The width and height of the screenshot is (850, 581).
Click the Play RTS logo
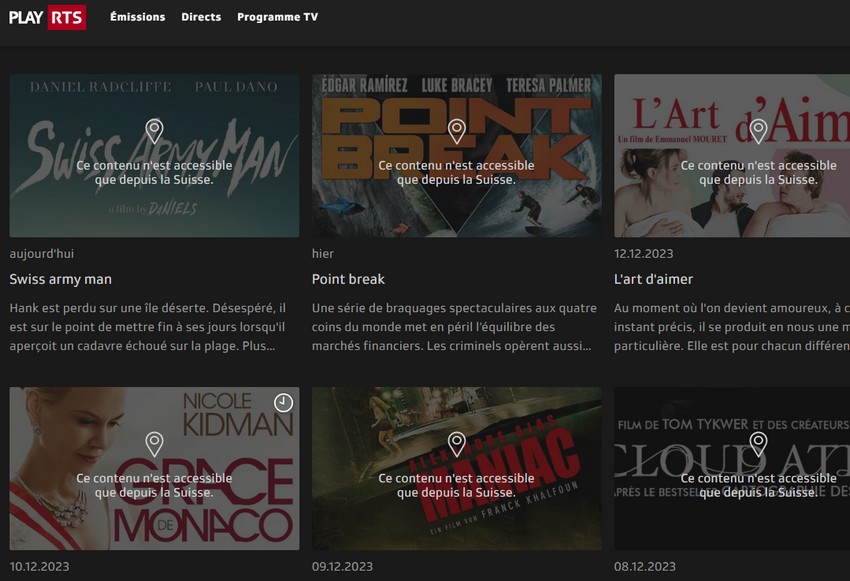(x=47, y=17)
